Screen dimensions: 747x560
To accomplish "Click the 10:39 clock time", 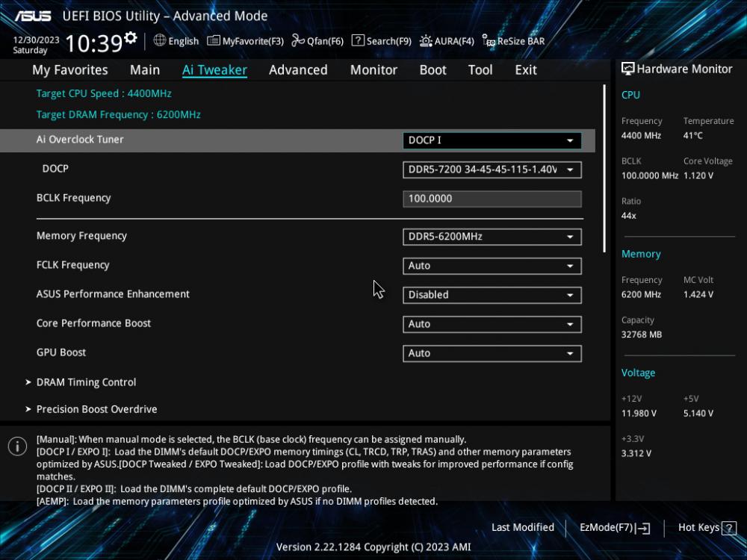I will pos(94,43).
